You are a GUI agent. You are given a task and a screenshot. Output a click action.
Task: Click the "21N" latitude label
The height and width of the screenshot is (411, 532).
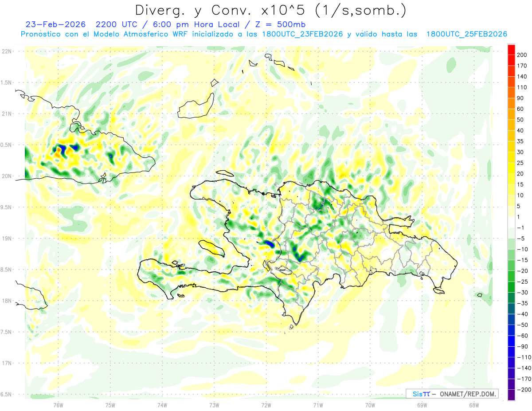pyautogui.click(x=7, y=114)
